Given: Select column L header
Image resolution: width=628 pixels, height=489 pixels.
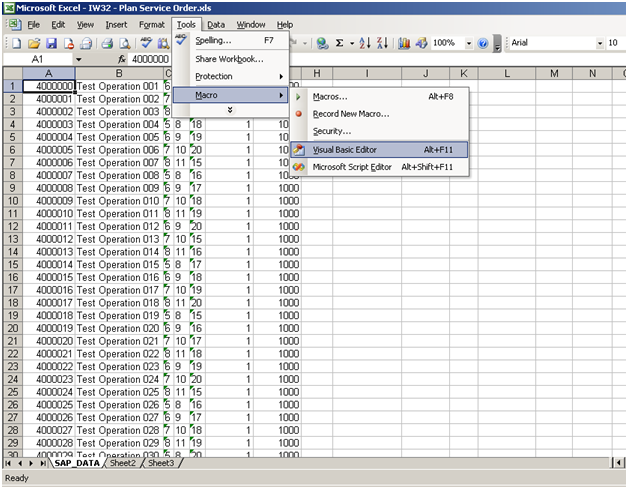Looking at the screenshot, I should tap(507, 73).
